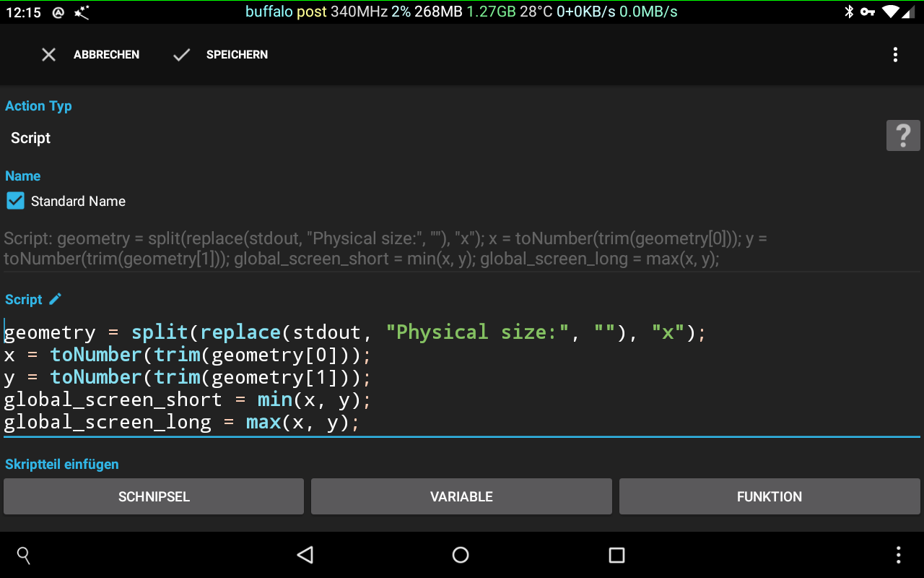This screenshot has height=578, width=924.
Task: Tap the circled A notification icon
Action: pos(59,12)
